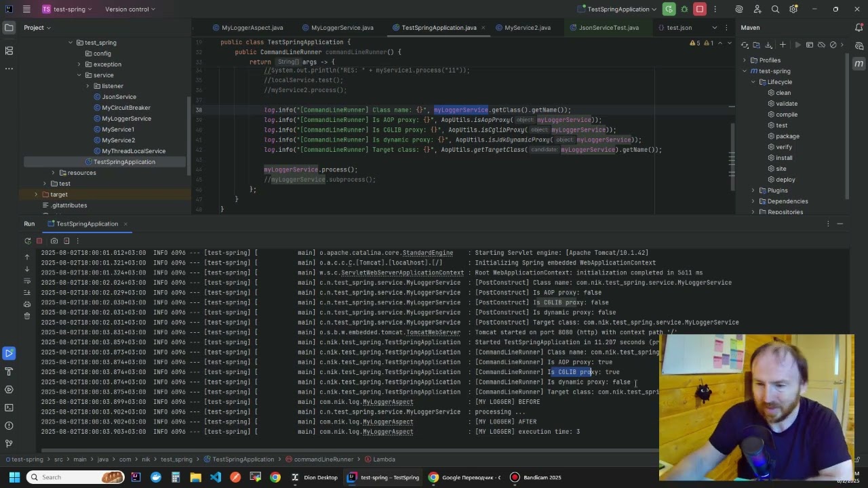Open the Version control dropdown
This screenshot has width=868, height=488.
pos(130,9)
